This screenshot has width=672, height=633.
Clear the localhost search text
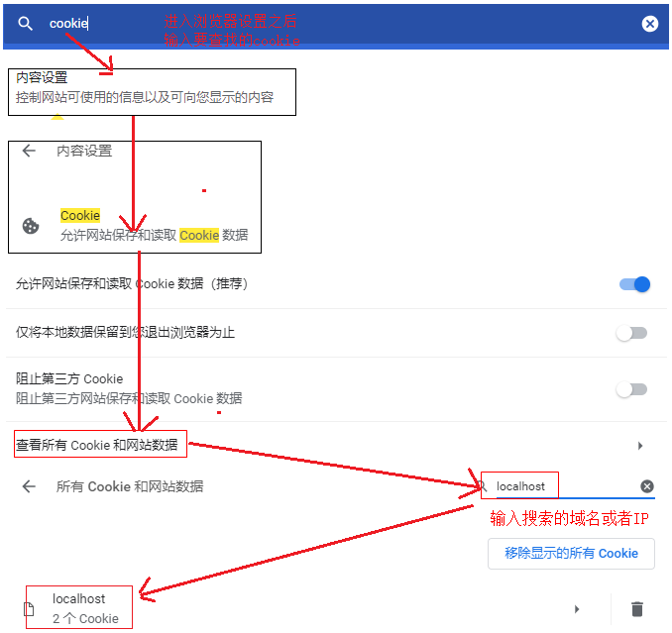pyautogui.click(x=647, y=486)
